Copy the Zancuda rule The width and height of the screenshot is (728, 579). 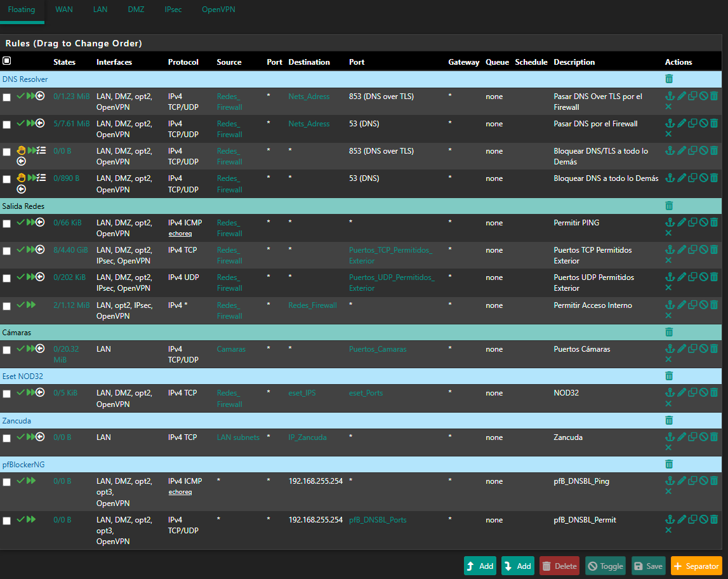pos(692,437)
